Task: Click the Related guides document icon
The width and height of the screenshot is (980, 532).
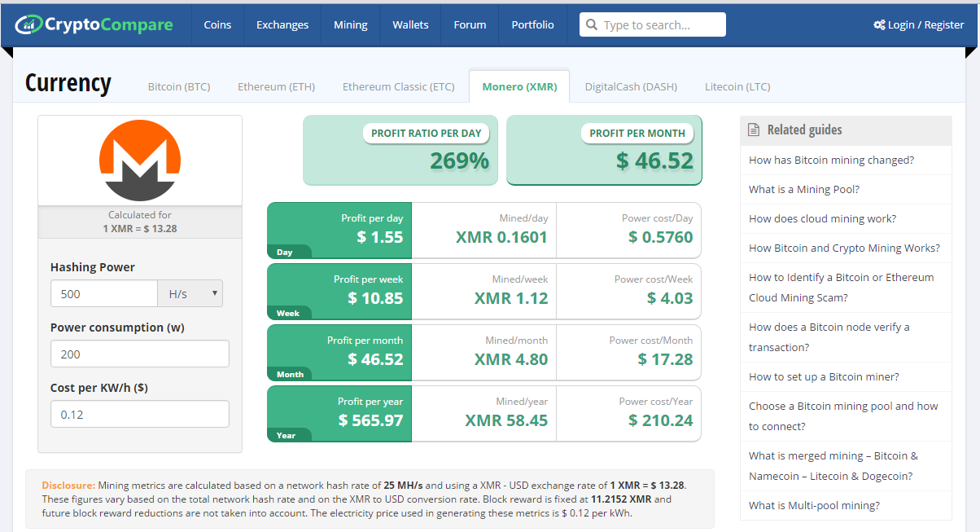Action: (x=754, y=130)
